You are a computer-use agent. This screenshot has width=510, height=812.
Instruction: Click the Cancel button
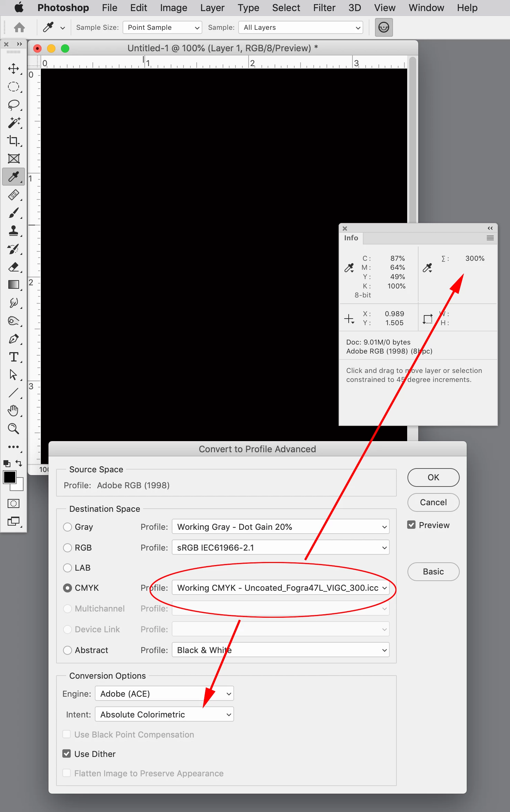(433, 502)
